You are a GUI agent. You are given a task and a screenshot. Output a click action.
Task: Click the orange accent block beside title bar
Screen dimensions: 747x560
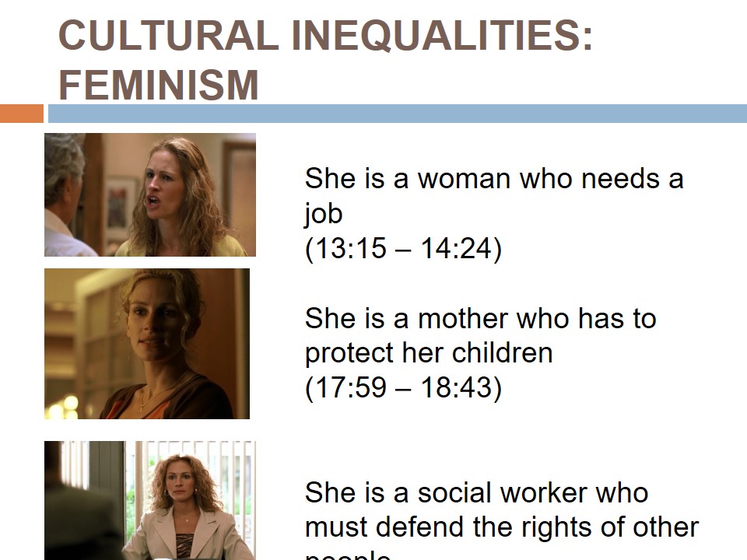click(x=21, y=114)
